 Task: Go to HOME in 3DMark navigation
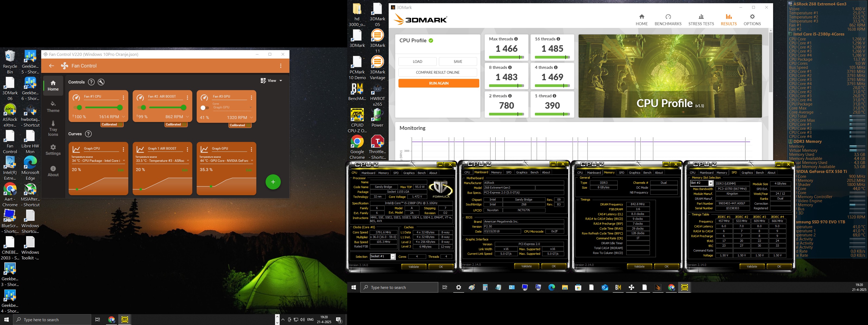pos(642,20)
